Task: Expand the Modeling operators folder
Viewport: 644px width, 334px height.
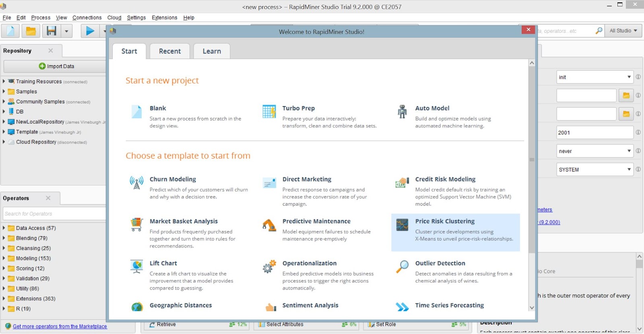Action: tap(4, 258)
